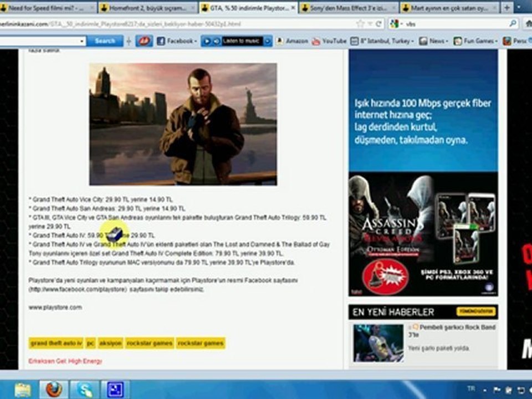Open the address bar history dropdown arrow
532x399 pixels.
click(370, 24)
